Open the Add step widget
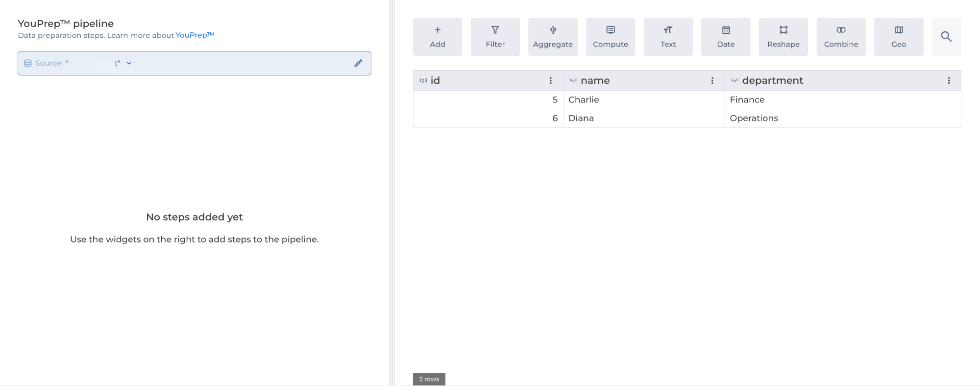The width and height of the screenshot is (980, 386). [x=437, y=37]
